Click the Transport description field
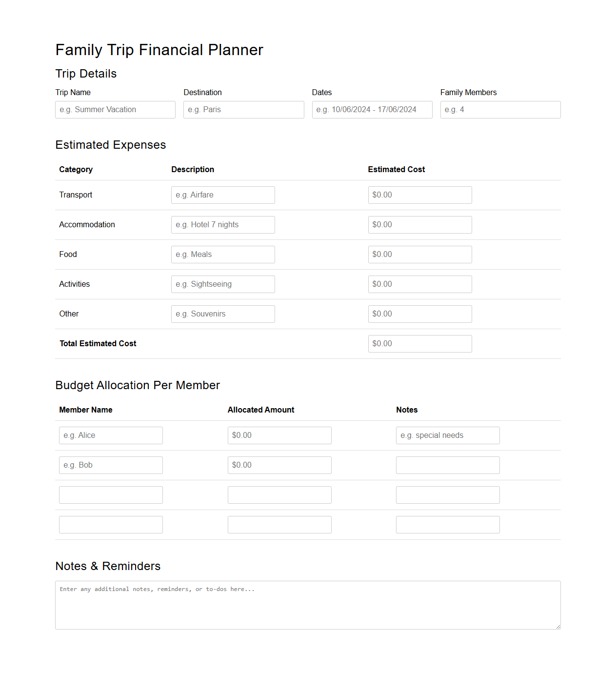The height and width of the screenshot is (690, 616). [222, 195]
